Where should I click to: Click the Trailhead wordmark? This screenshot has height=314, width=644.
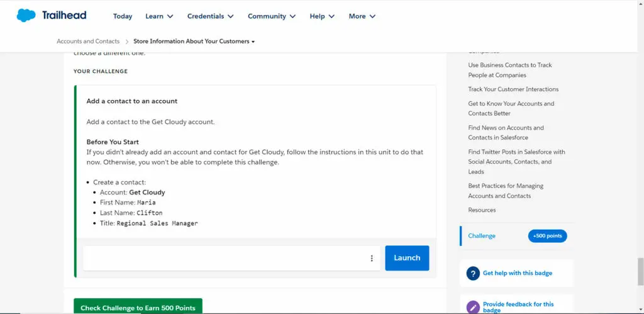point(64,16)
